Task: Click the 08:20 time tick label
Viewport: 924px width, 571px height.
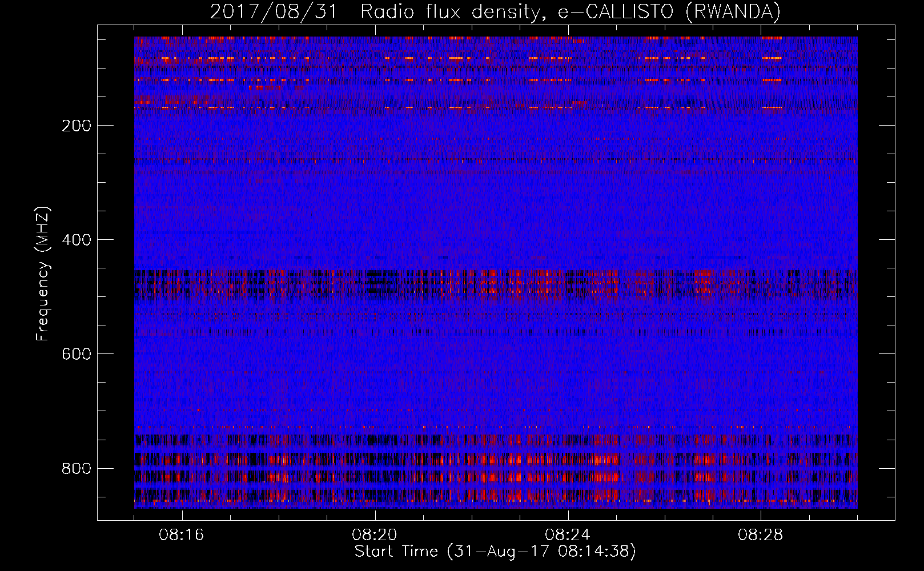Action: (x=375, y=535)
